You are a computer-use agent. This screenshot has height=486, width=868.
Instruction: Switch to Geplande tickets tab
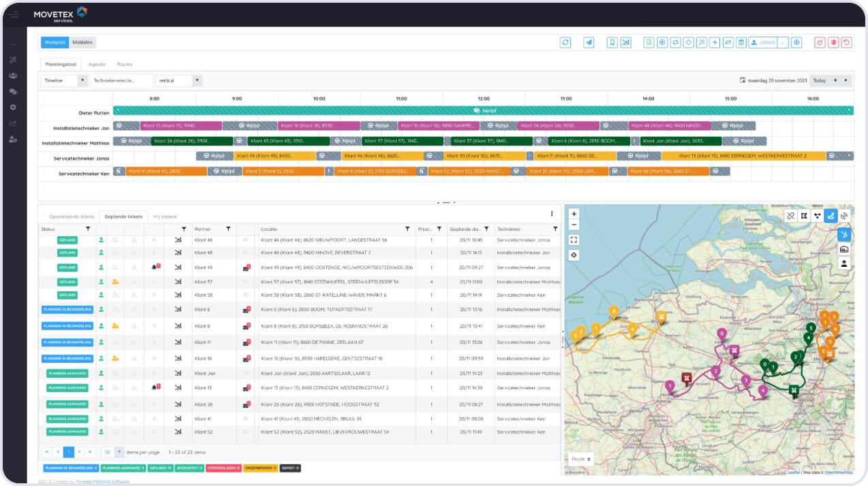tap(123, 216)
